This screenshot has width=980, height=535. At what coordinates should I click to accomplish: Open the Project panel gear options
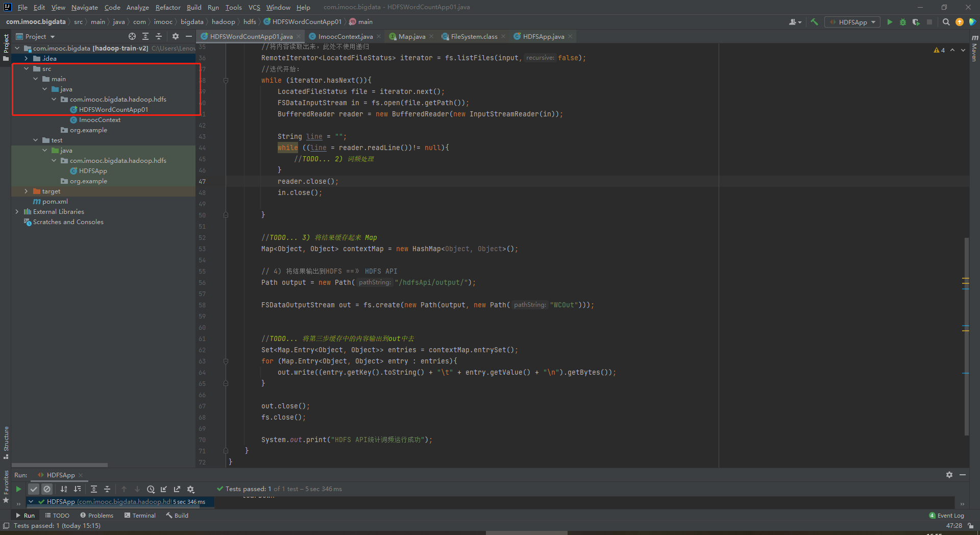point(175,36)
